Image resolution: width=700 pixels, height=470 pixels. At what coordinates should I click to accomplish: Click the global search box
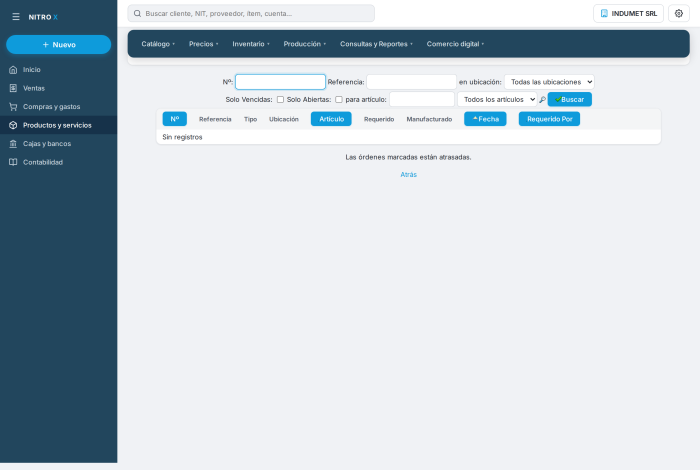tap(251, 13)
